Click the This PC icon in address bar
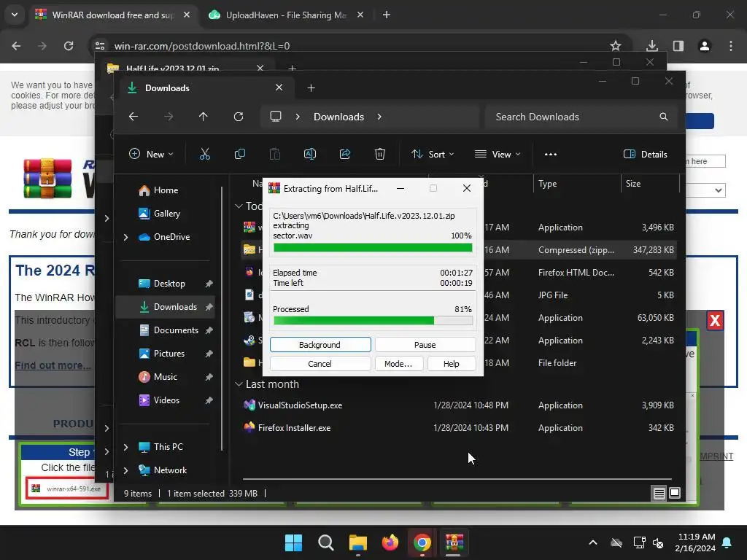Screen dimensions: 747x560 pos(275,117)
